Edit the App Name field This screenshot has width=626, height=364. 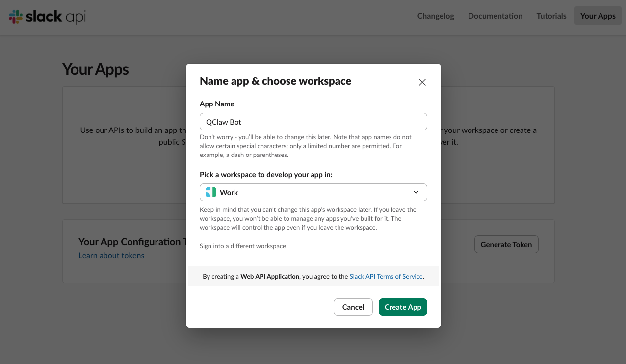click(x=313, y=122)
